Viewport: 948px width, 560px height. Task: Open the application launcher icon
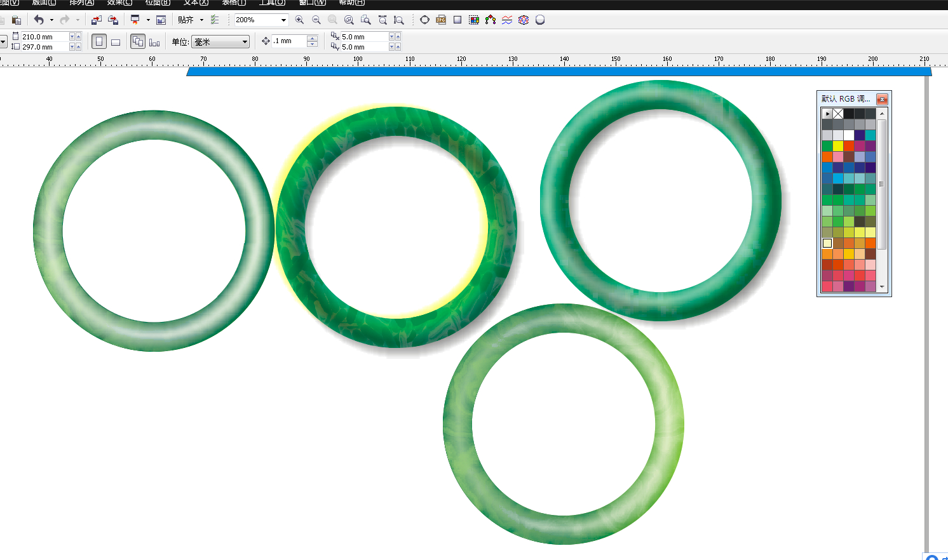(x=135, y=20)
